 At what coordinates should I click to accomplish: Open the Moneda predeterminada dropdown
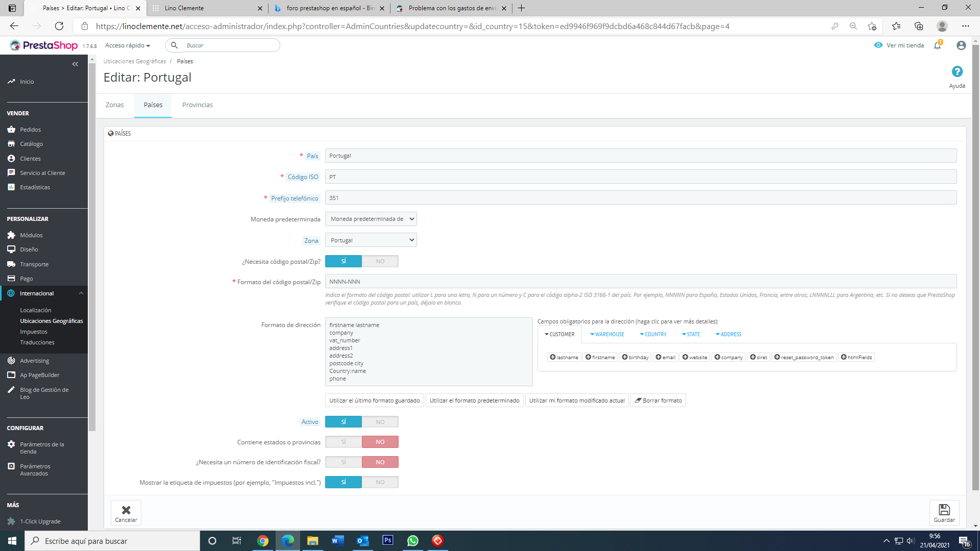371,219
